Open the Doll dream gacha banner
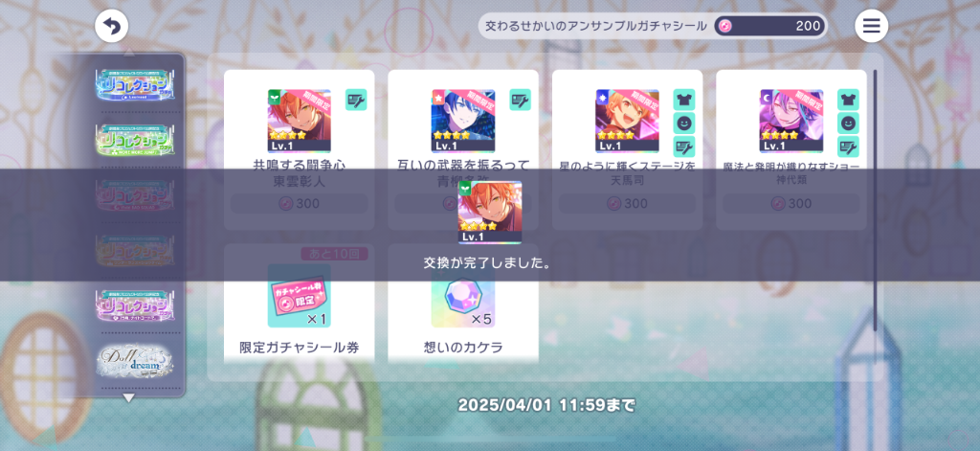Viewport: 980px width, 451px height. click(134, 361)
